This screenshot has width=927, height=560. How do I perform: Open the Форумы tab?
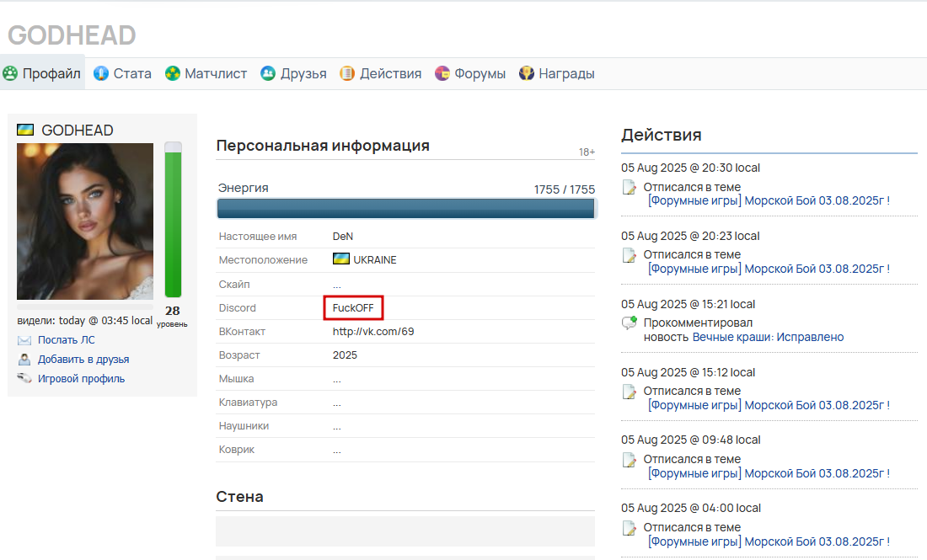point(470,73)
